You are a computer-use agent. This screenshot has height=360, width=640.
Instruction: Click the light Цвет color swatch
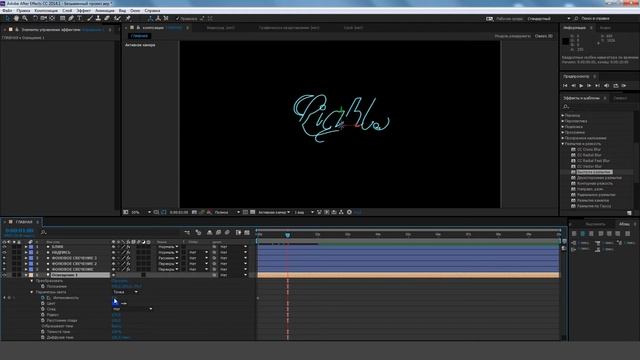115,303
